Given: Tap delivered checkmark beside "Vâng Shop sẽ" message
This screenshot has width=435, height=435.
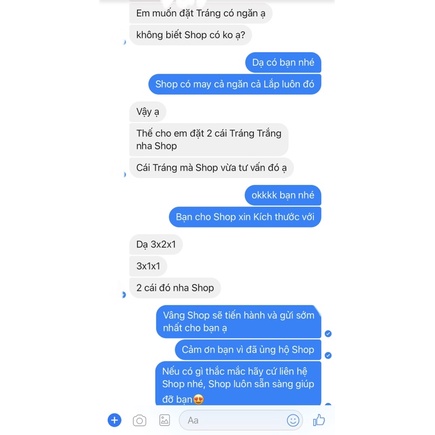Looking at the screenshot, I should point(328,334).
